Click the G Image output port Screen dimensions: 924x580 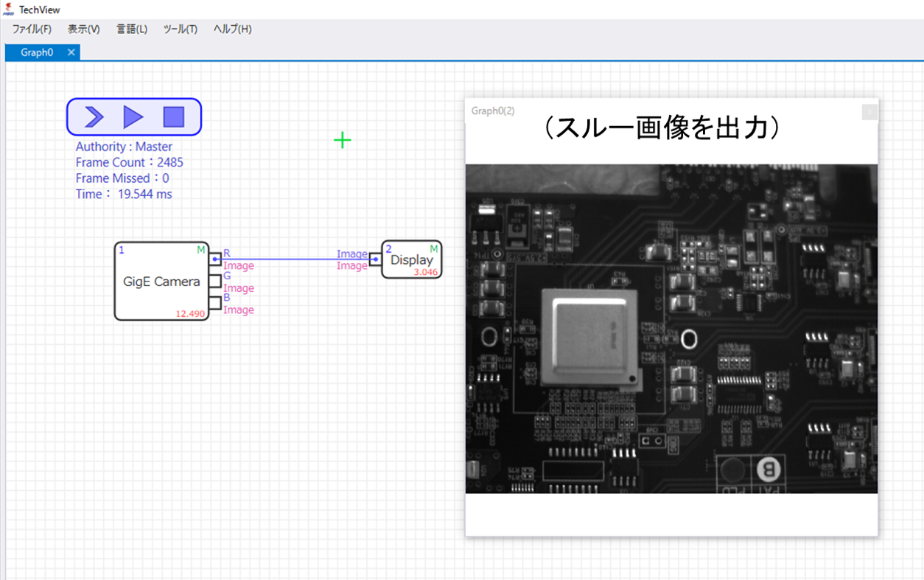[215, 281]
